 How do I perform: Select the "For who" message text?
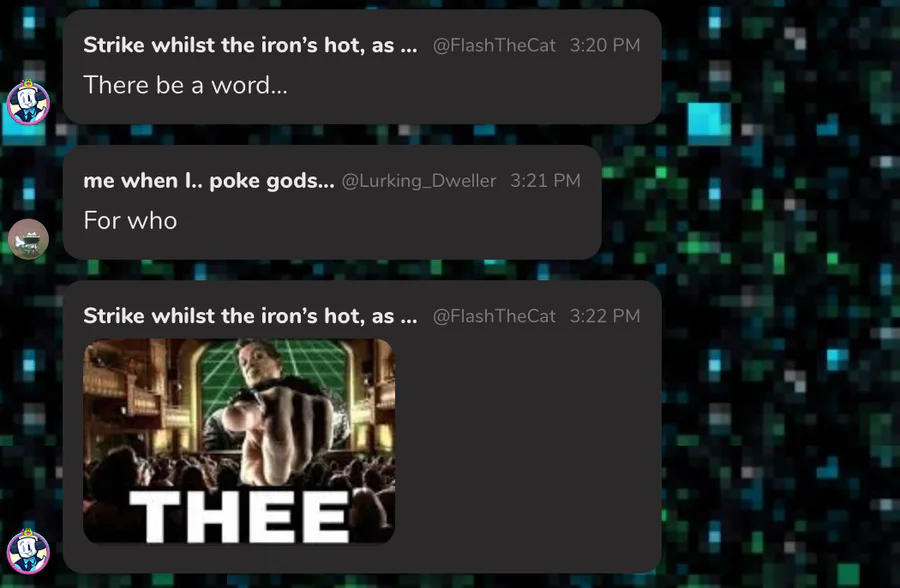[x=130, y=220]
